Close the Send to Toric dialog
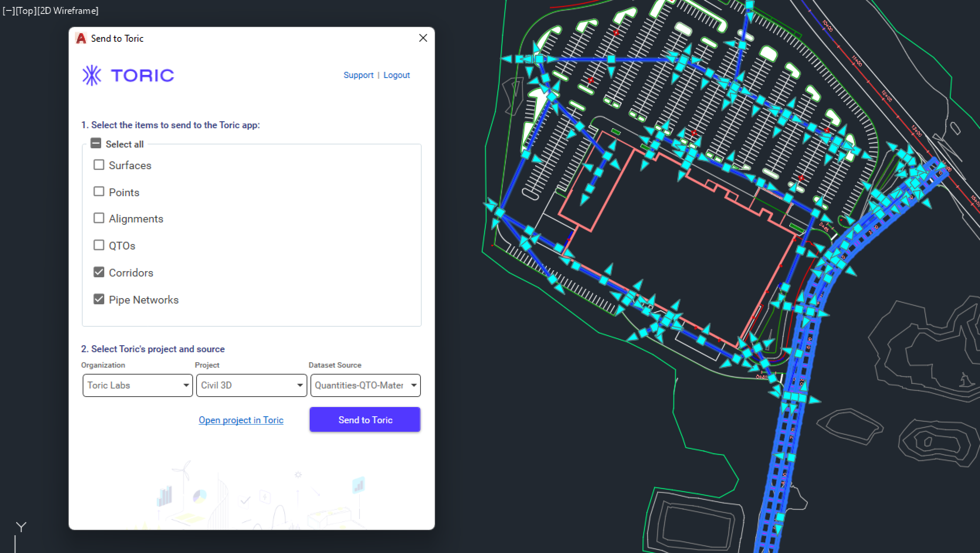Viewport: 980px width, 553px height. [x=423, y=38]
